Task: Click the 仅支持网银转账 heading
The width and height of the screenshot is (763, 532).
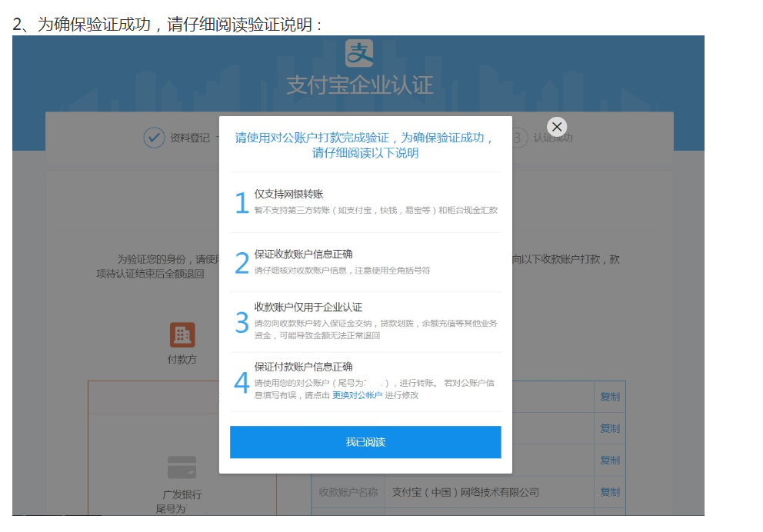Action: [288, 194]
